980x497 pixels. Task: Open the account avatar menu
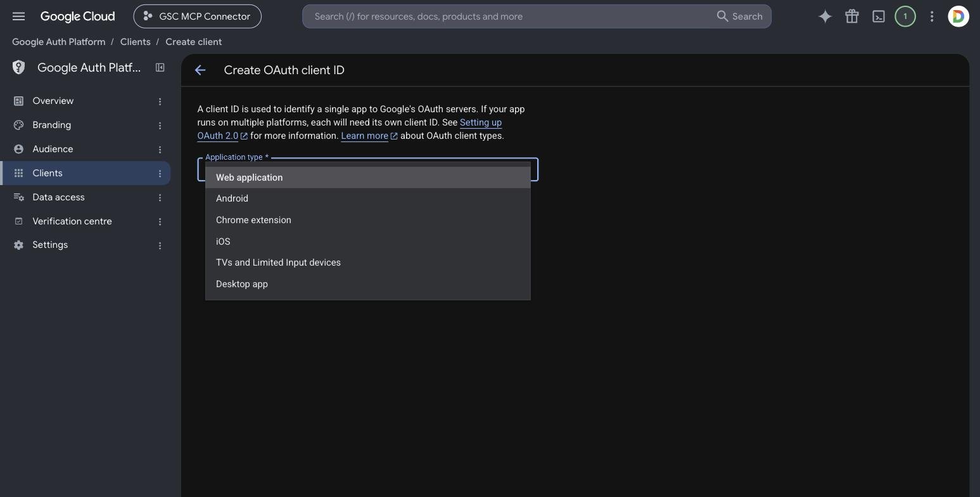958,16
